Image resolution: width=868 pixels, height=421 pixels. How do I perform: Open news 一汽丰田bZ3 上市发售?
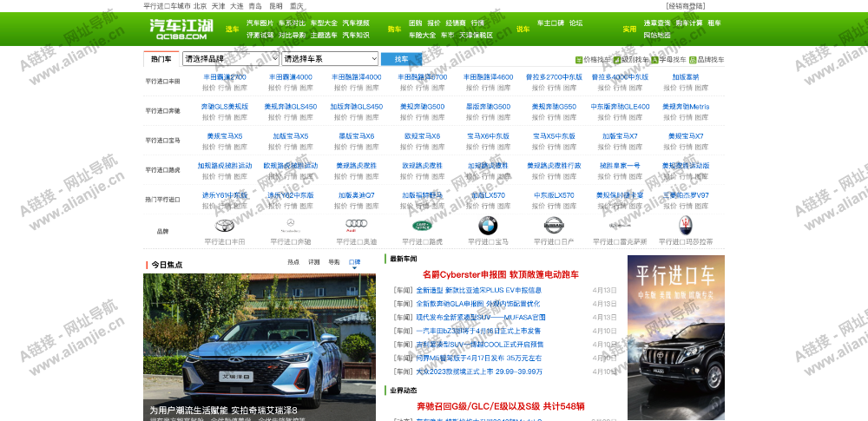[x=478, y=331]
